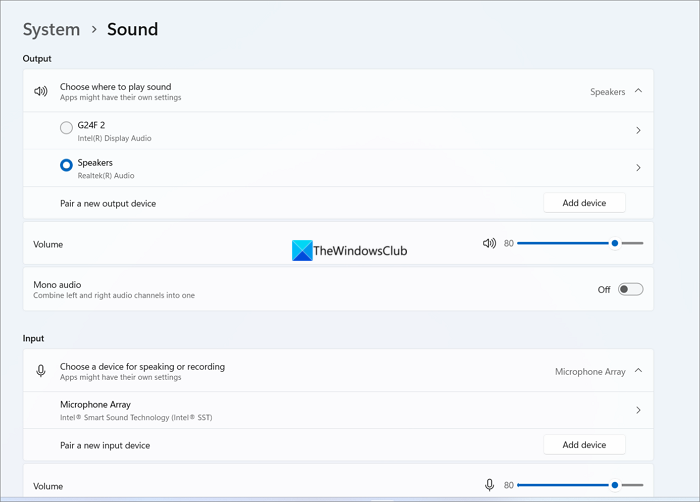Click the Sound breadcrumb heading
700x502 pixels.
pos(133,29)
